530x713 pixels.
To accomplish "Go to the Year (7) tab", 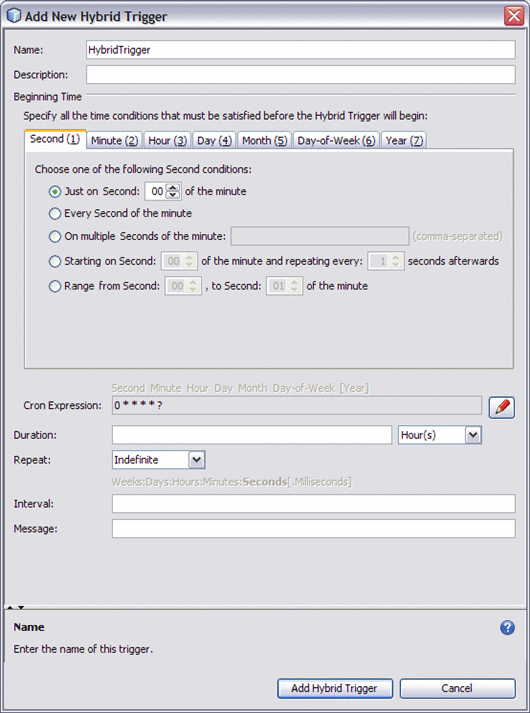I will (404, 141).
